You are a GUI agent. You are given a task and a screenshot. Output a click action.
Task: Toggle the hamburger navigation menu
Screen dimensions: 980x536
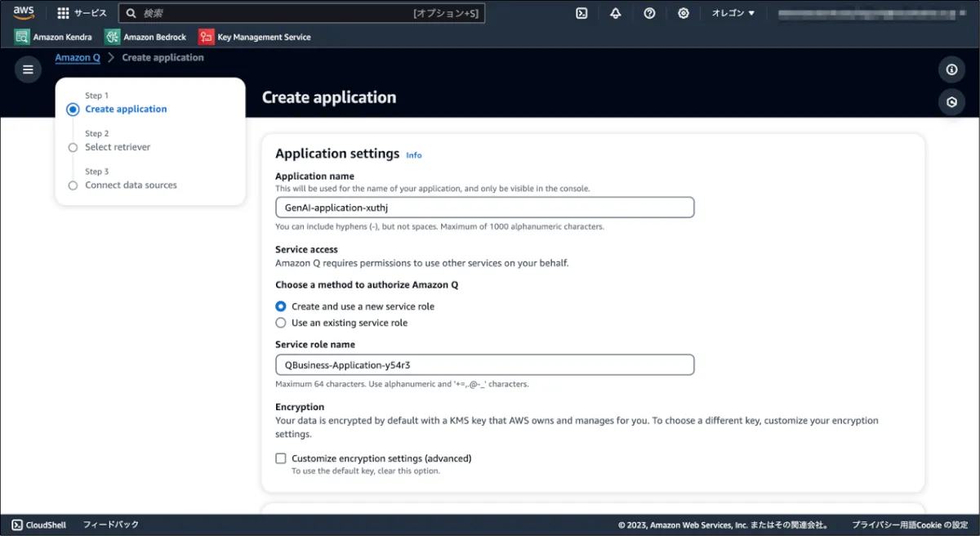coord(28,69)
